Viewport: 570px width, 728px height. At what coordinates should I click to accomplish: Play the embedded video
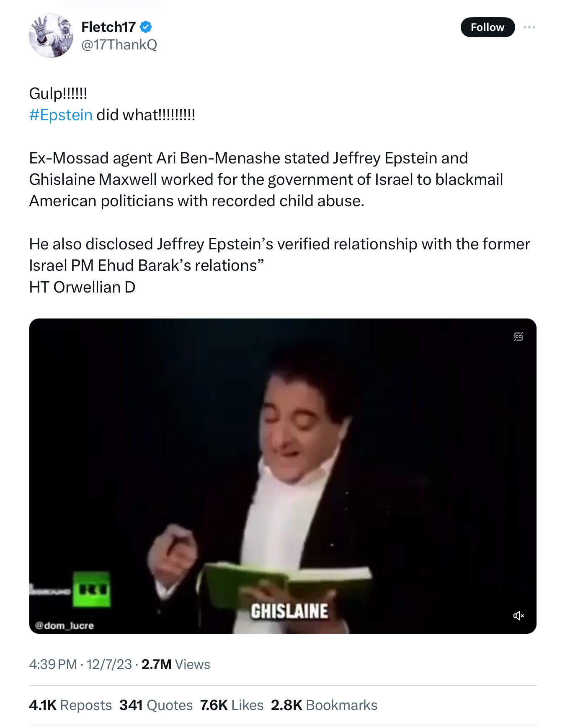[283, 476]
